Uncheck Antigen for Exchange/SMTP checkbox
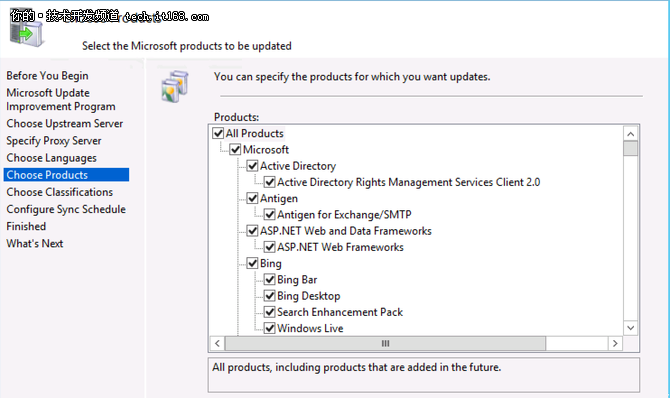The height and width of the screenshot is (398, 670). 269,215
